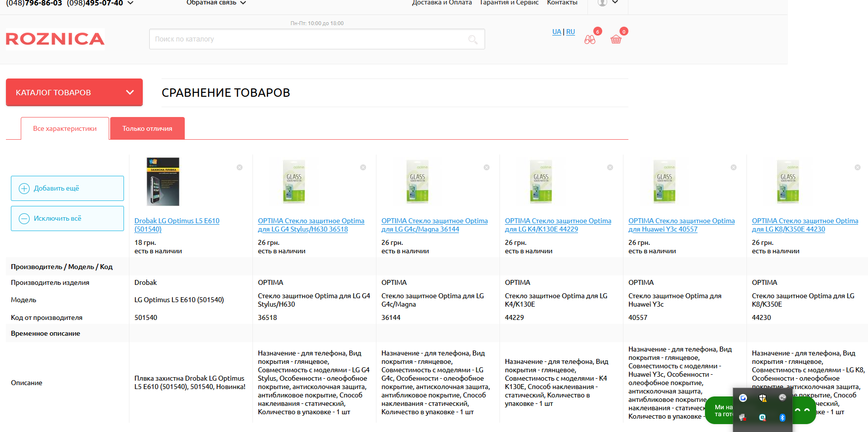The width and height of the screenshot is (868, 432).
Task: Open Optima Huawei Y3c 40557 link
Action: click(682, 225)
